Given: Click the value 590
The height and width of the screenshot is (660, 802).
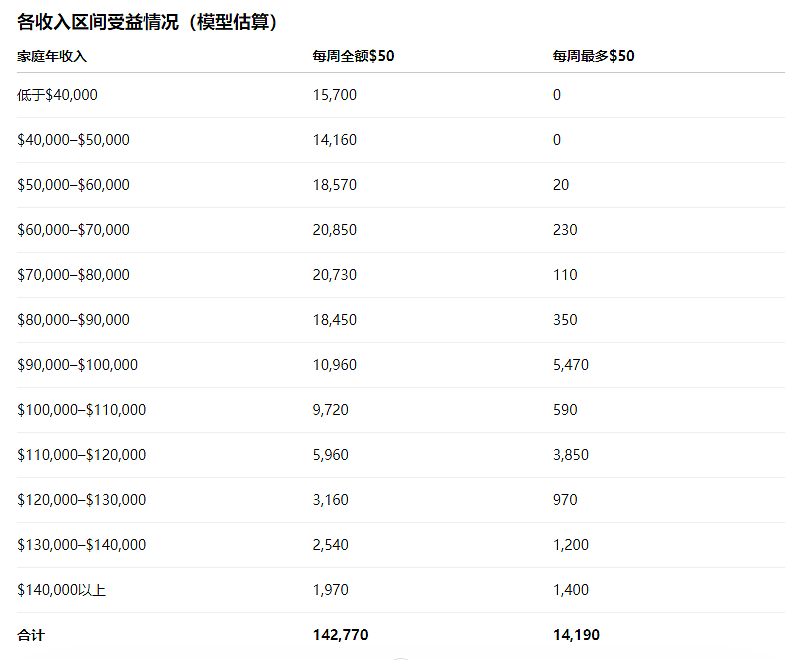Looking at the screenshot, I should pyautogui.click(x=565, y=410).
